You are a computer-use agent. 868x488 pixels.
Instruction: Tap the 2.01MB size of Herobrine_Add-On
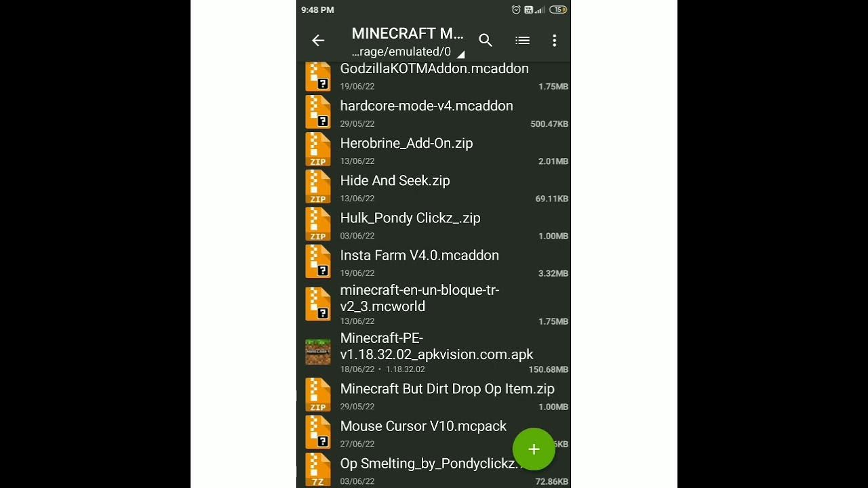[553, 161]
